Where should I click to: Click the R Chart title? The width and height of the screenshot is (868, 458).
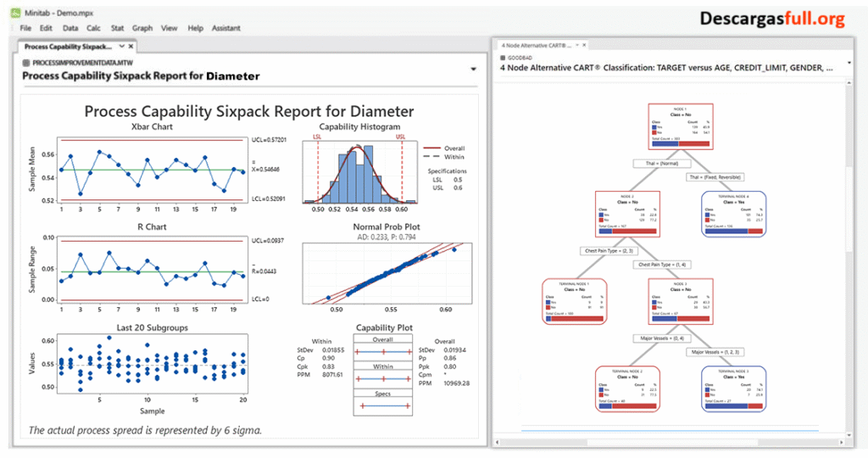coord(152,227)
